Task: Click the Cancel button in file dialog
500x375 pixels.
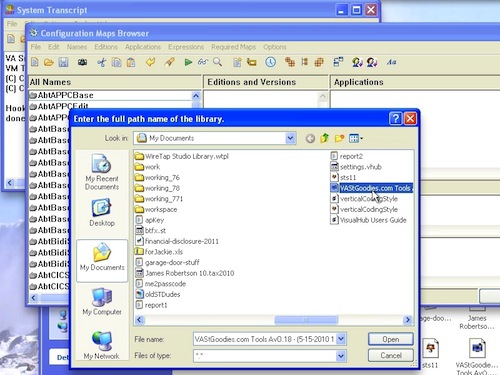Action: click(391, 356)
